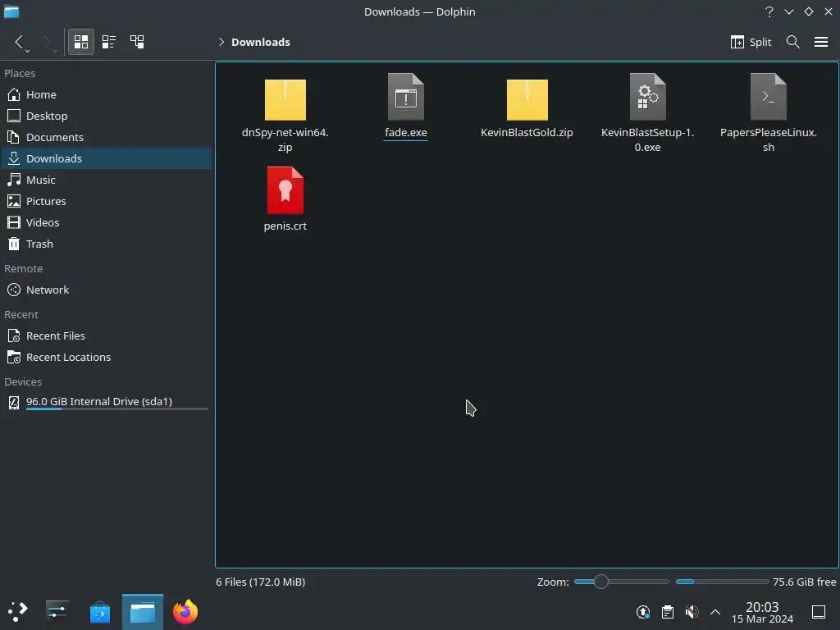840x630 pixels.
Task: Open the clipboard tray icon
Action: (x=668, y=612)
